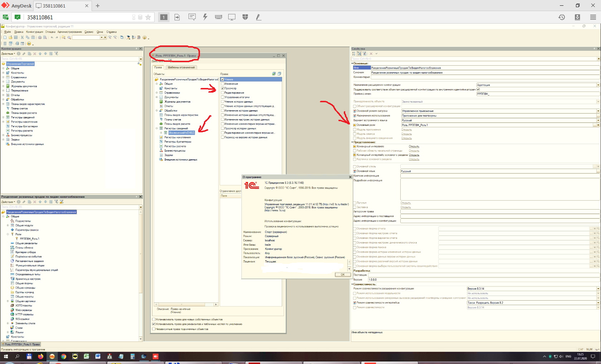Screen dimensions: 601x364
Task: Toggle Чтение истории данных checkbox
Action: 223,102
